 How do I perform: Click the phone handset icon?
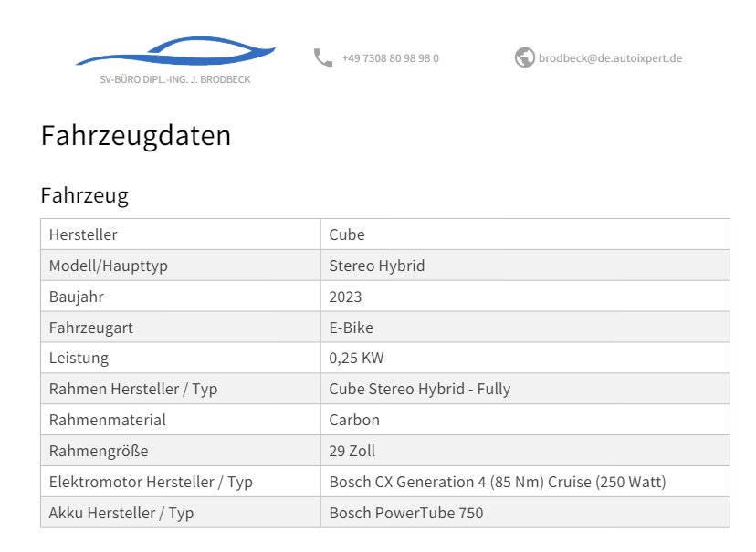322,57
